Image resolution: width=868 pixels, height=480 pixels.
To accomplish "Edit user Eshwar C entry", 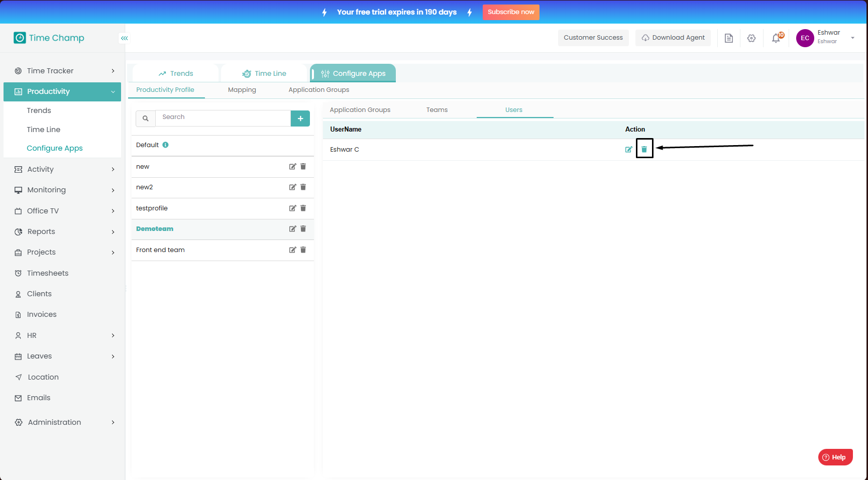I will 628,149.
